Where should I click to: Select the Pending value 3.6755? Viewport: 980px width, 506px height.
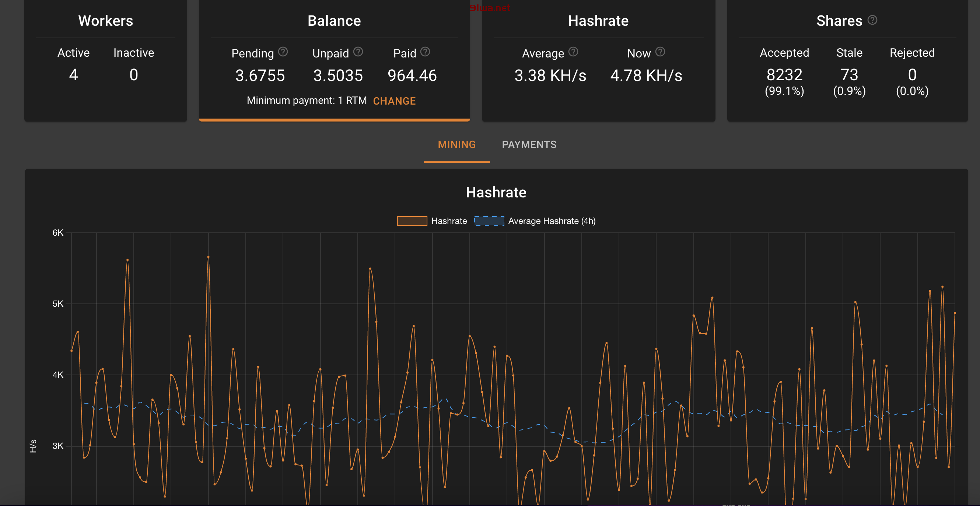(x=260, y=75)
